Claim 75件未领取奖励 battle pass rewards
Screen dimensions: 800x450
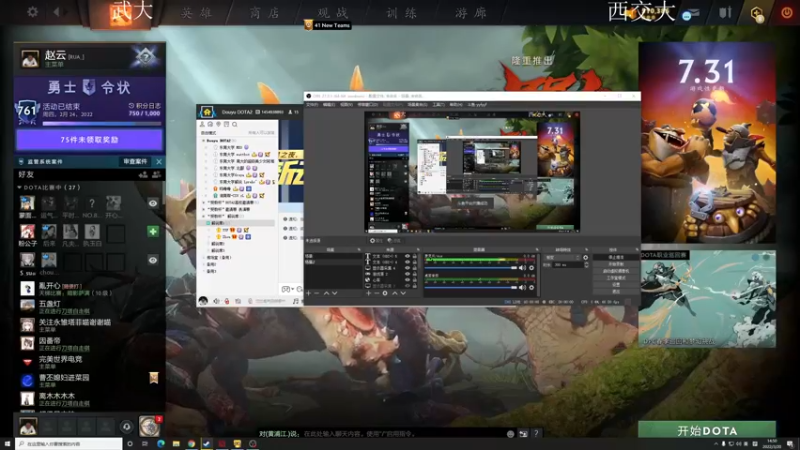pyautogui.click(x=89, y=140)
